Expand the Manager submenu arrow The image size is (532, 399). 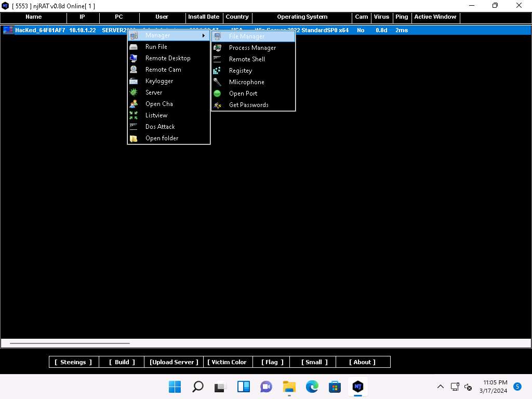(204, 35)
